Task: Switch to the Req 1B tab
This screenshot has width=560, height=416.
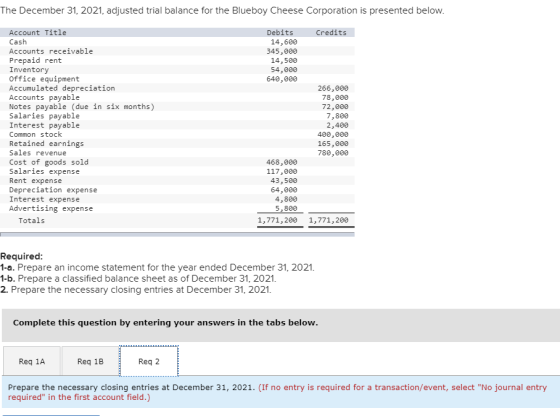Action: click(x=90, y=361)
